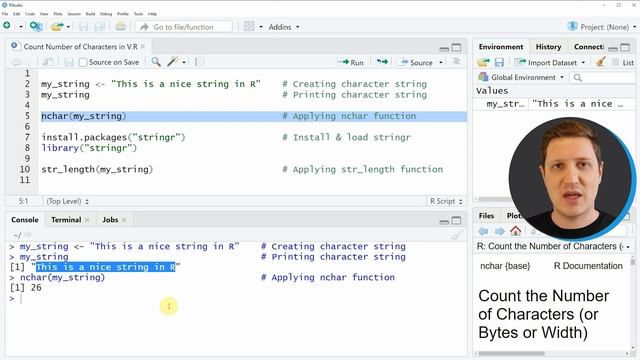Click the Import Dataset button
The height and width of the screenshot is (360, 640).
(x=550, y=62)
